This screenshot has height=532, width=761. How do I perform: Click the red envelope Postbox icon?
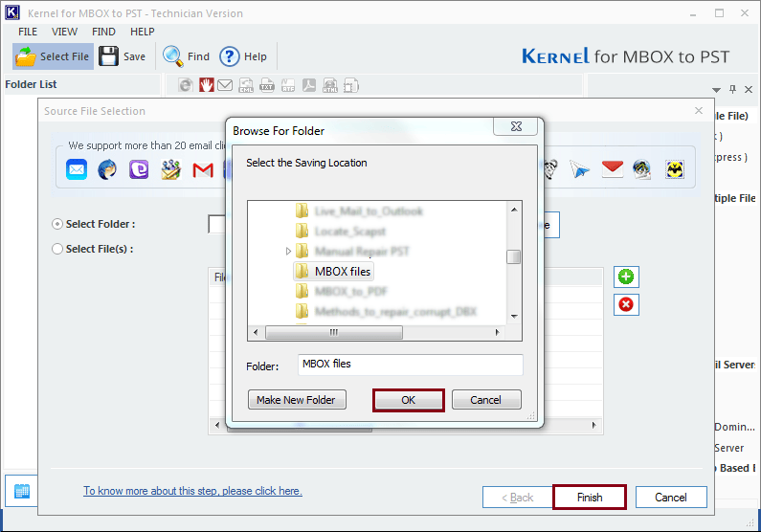coord(612,168)
